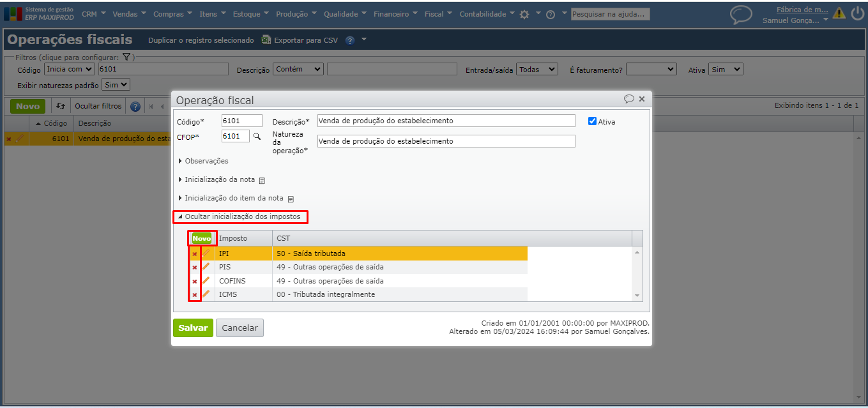Expand Inicialização da nota section

tap(217, 179)
